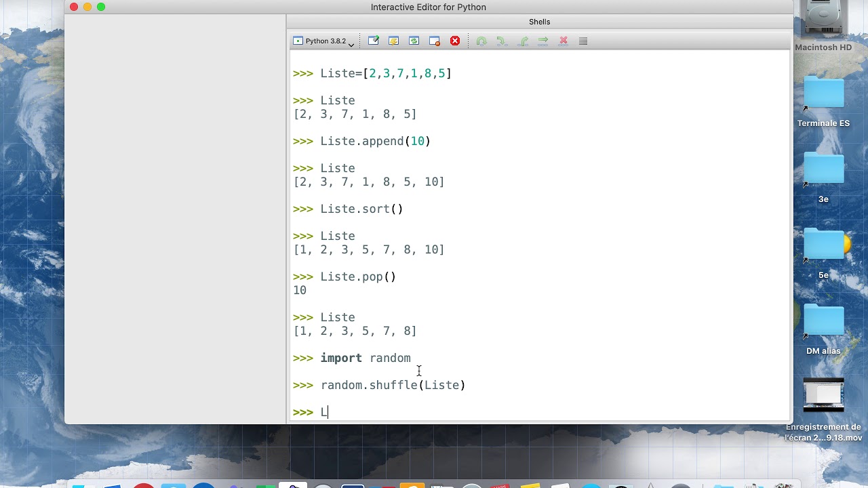Image resolution: width=868 pixels, height=488 pixels.
Task: Close the shell using the red X icon
Action: coord(455,41)
